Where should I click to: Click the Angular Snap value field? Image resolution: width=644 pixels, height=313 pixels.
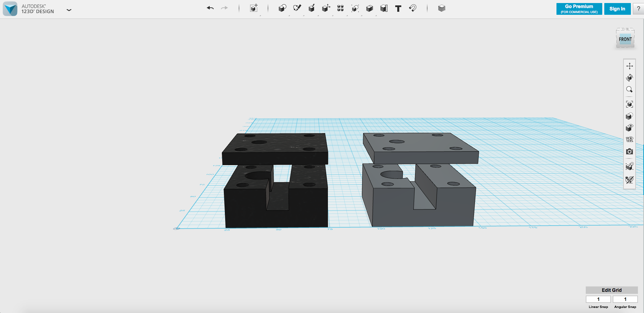pos(625,299)
